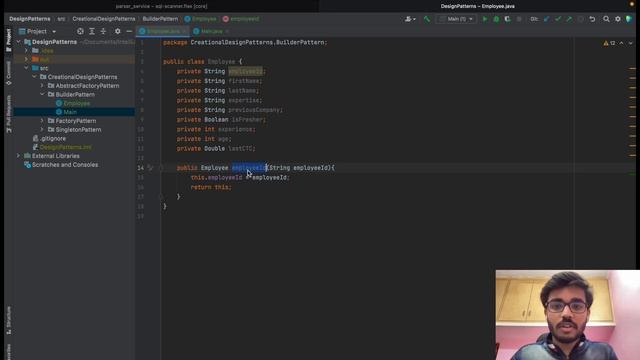Expand the .idea folder
Image resolution: width=640 pixels, height=360 pixels.
click(x=27, y=51)
